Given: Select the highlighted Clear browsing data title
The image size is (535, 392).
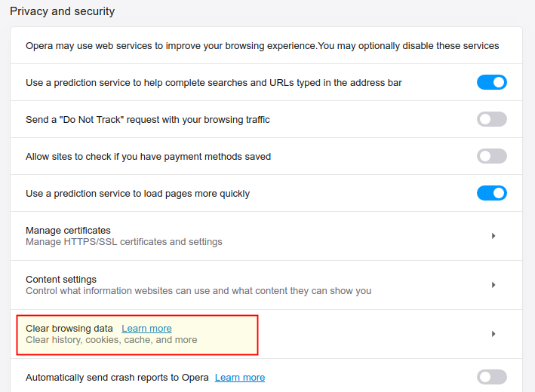Looking at the screenshot, I should point(69,328).
